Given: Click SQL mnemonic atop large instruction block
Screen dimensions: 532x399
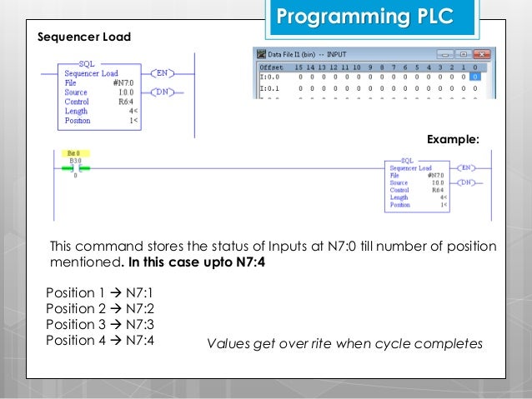Looking at the screenshot, I should 87,64.
